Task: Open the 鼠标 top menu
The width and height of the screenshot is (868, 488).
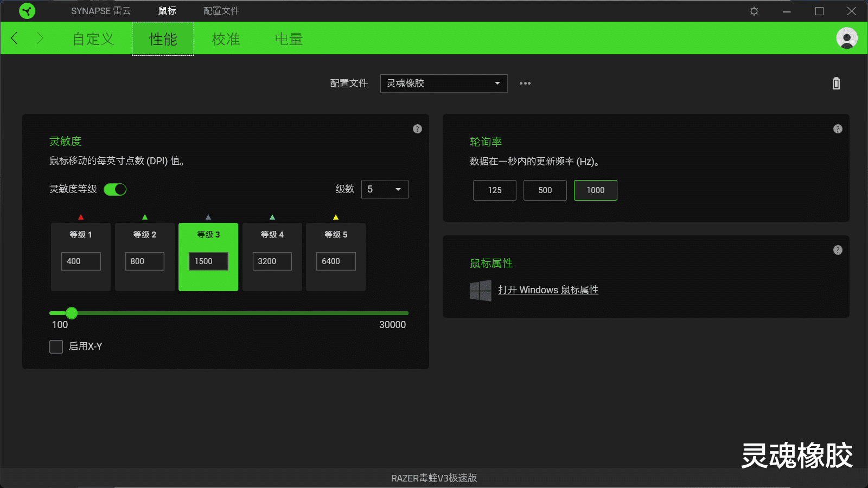Action: coord(167,11)
